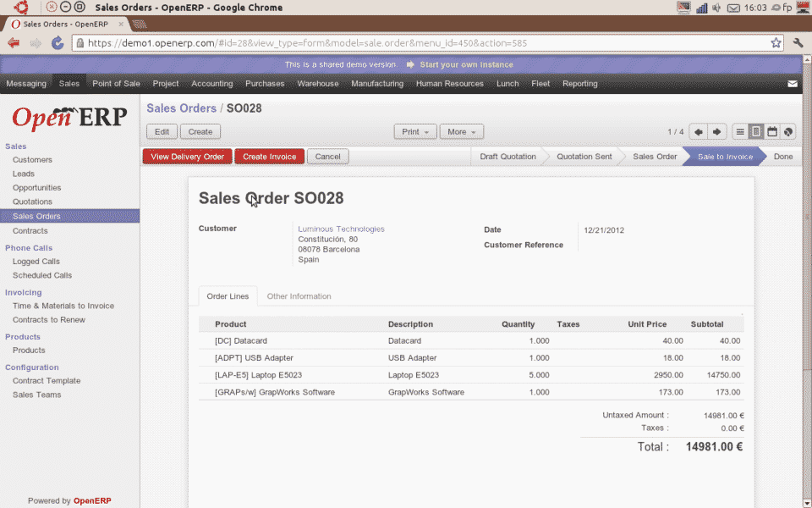Click View Delivery Order button
This screenshot has width=812, height=508.
click(188, 157)
